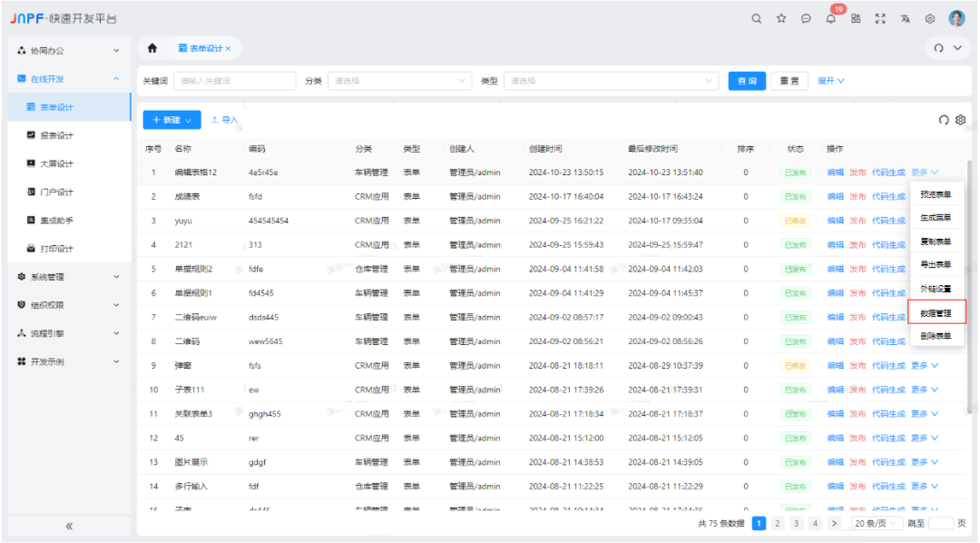The image size is (980, 543).
Task: Open 报表设计 in the sidebar
Action: click(x=69, y=135)
